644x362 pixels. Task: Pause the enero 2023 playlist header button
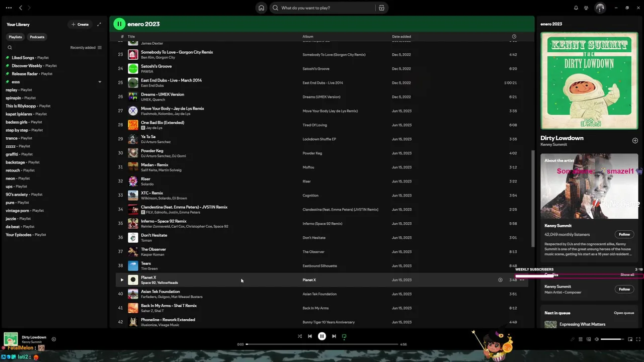tap(119, 24)
